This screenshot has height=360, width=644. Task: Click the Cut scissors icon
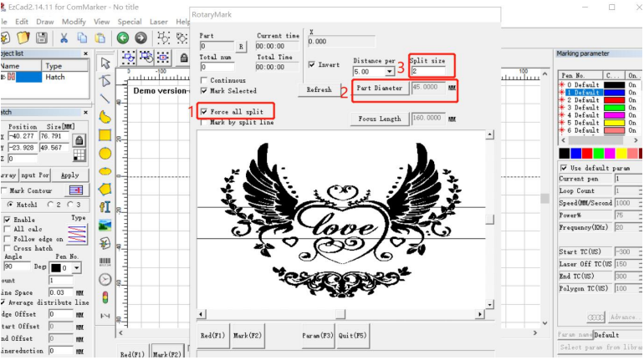[64, 38]
